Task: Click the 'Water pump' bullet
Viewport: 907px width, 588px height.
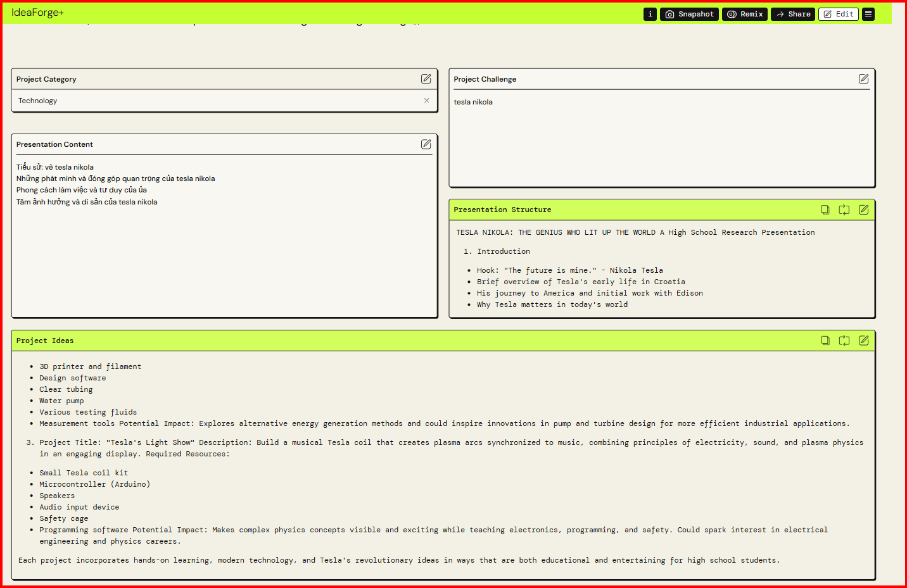Action: coord(61,401)
